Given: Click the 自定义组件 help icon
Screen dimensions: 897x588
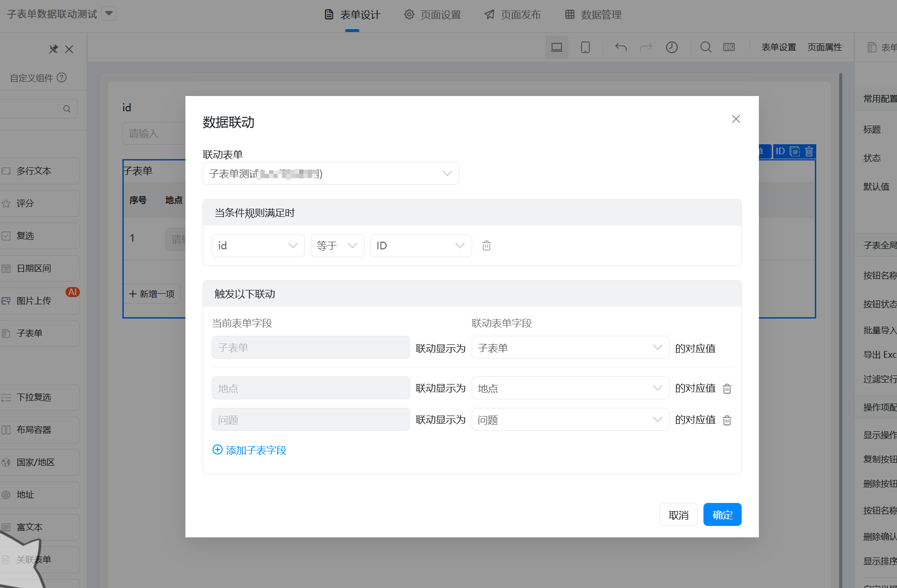Looking at the screenshot, I should (x=62, y=77).
